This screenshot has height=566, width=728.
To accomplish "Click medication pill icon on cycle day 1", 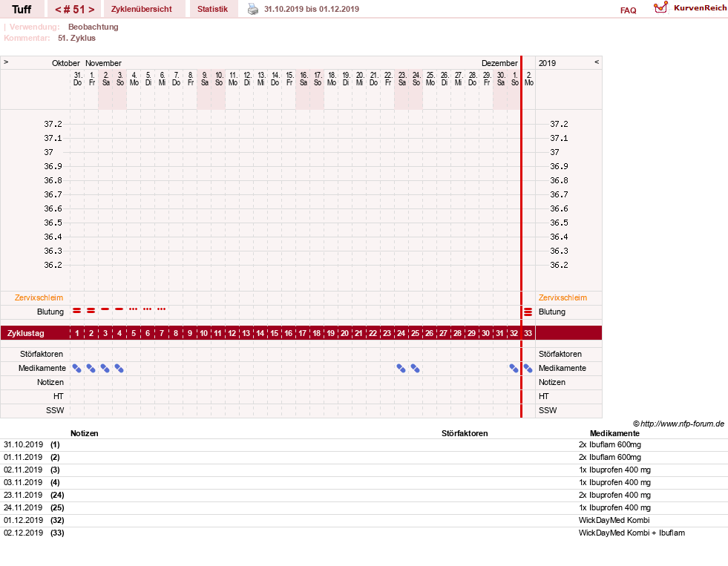I will (77, 369).
